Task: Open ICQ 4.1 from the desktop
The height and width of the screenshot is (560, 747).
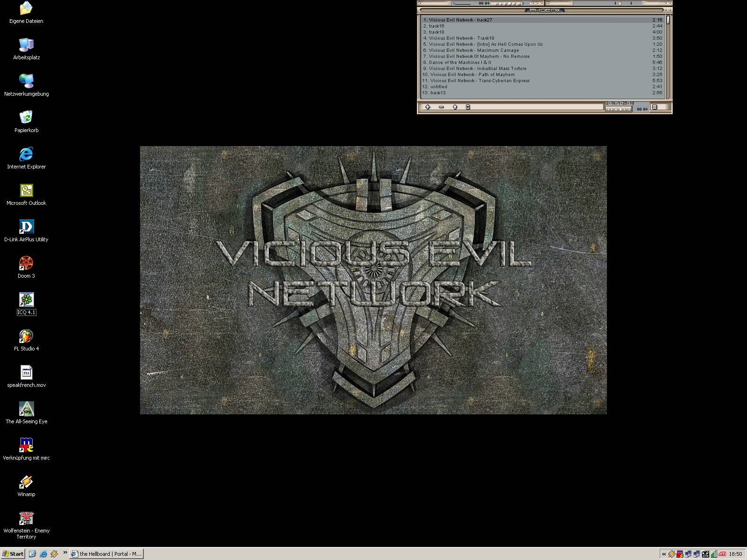Action: pyautogui.click(x=26, y=301)
